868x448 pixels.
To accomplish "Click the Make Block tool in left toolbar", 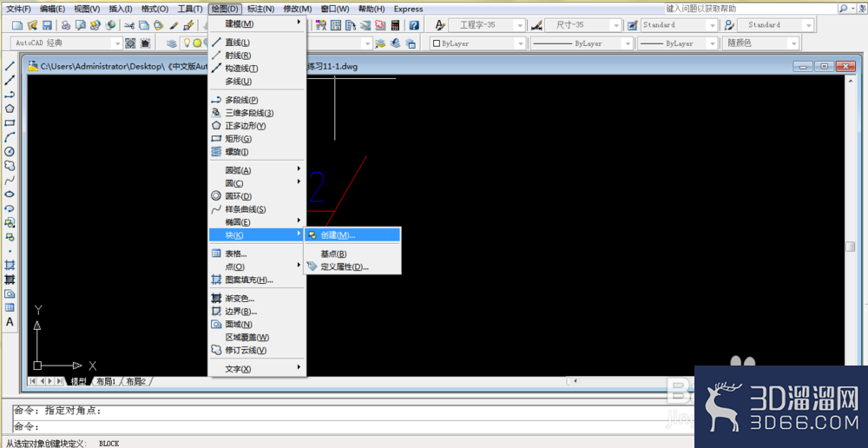I will 10,237.
